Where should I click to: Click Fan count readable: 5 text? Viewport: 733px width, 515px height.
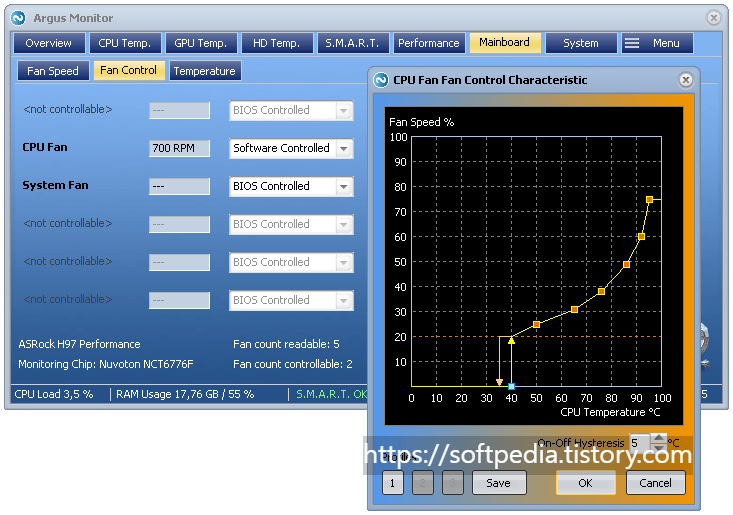click(286, 344)
